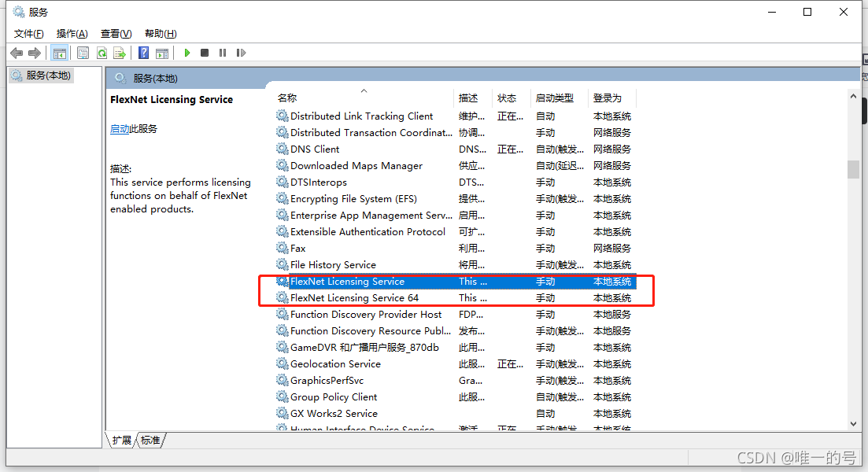Click the Refresh toolbar icon
868x472 pixels.
click(x=102, y=53)
